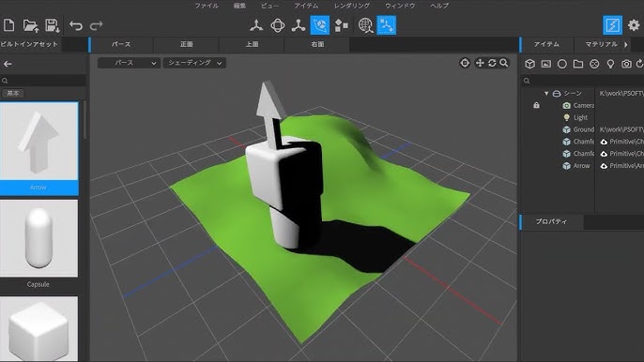
Task: Toggle the folder filter icon in item panel
Action: point(578,64)
